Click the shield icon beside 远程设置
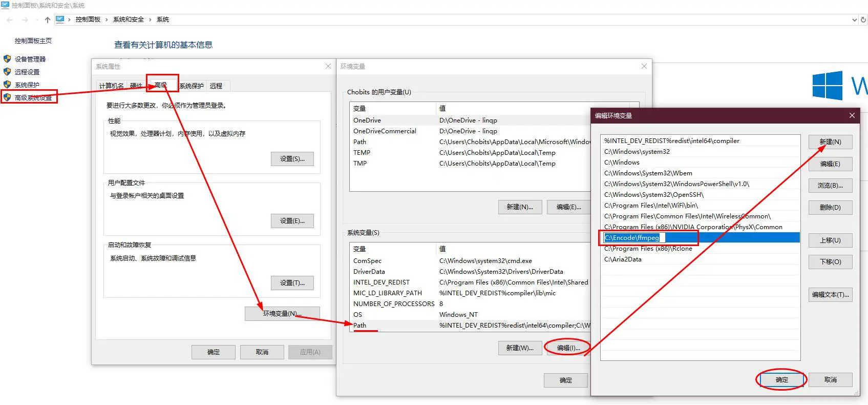The width and height of the screenshot is (868, 405). [7, 72]
